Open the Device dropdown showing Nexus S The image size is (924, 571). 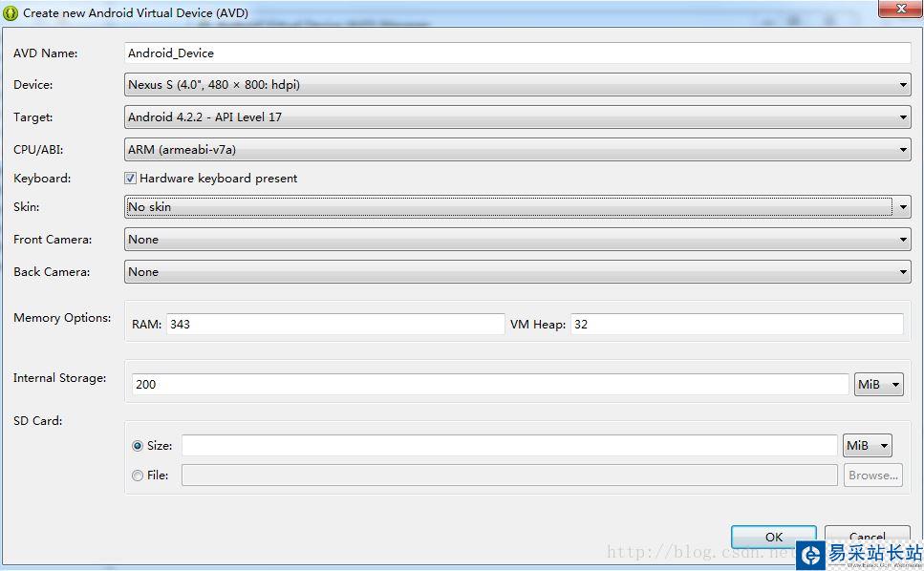(x=517, y=85)
